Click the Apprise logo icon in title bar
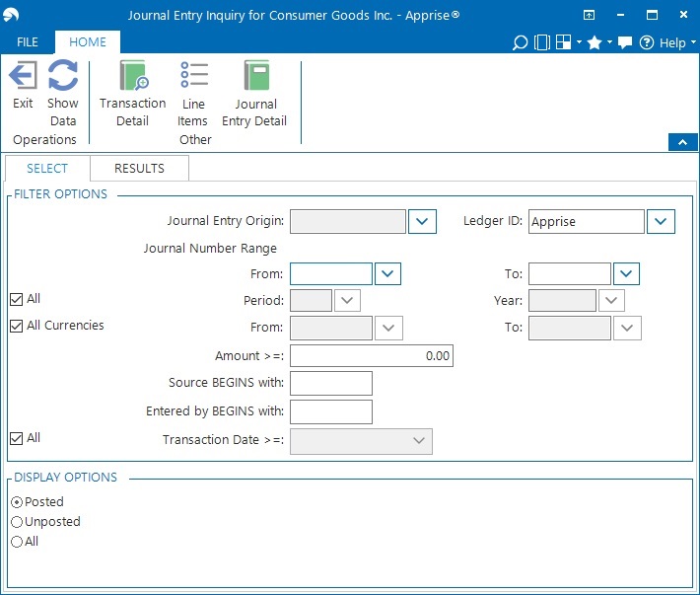This screenshot has width=700, height=595. 11,15
